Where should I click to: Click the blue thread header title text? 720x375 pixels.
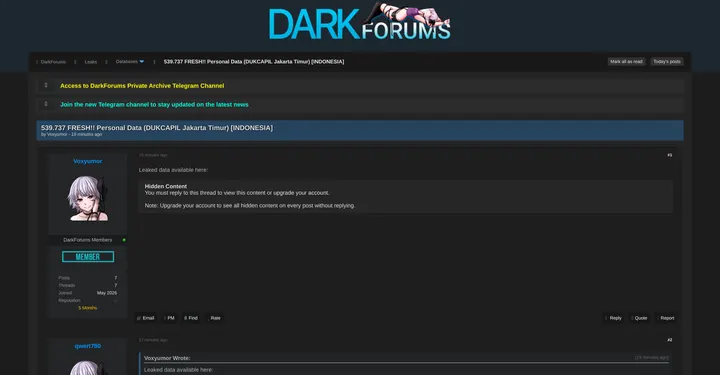[157, 128]
